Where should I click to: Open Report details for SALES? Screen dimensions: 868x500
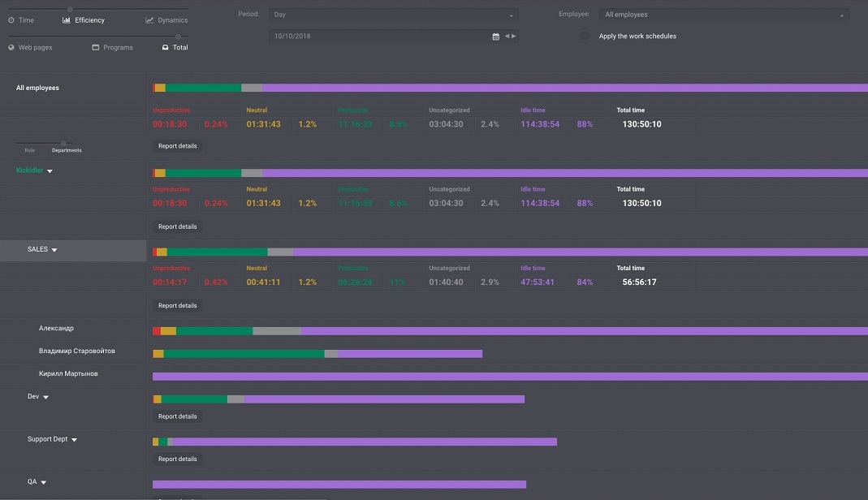(x=177, y=306)
